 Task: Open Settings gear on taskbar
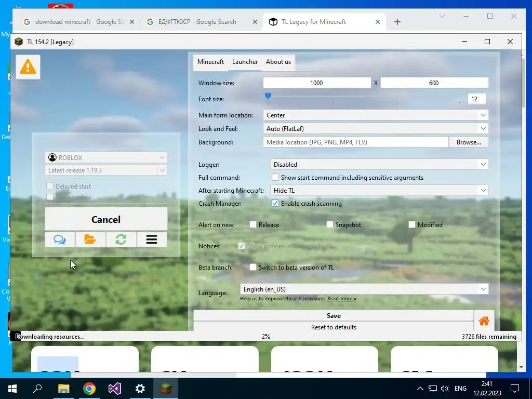click(140, 389)
